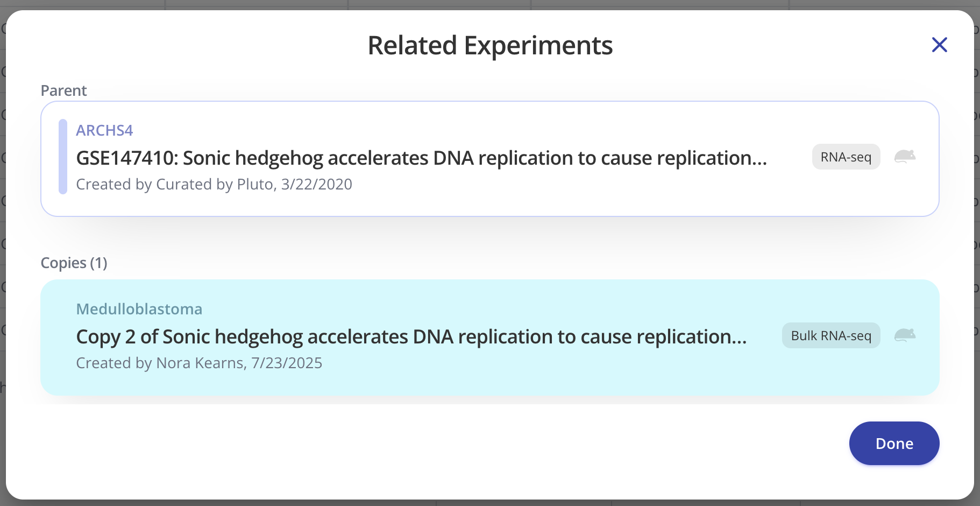Click the Bulk RNA-seq badge
Screen dimensions: 980x506
coord(830,335)
